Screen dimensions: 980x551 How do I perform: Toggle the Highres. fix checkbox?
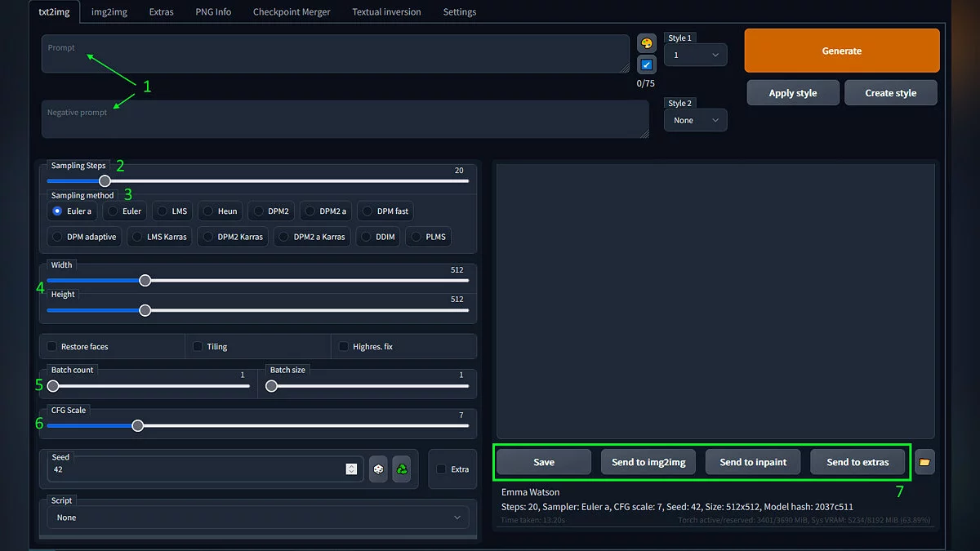(344, 347)
